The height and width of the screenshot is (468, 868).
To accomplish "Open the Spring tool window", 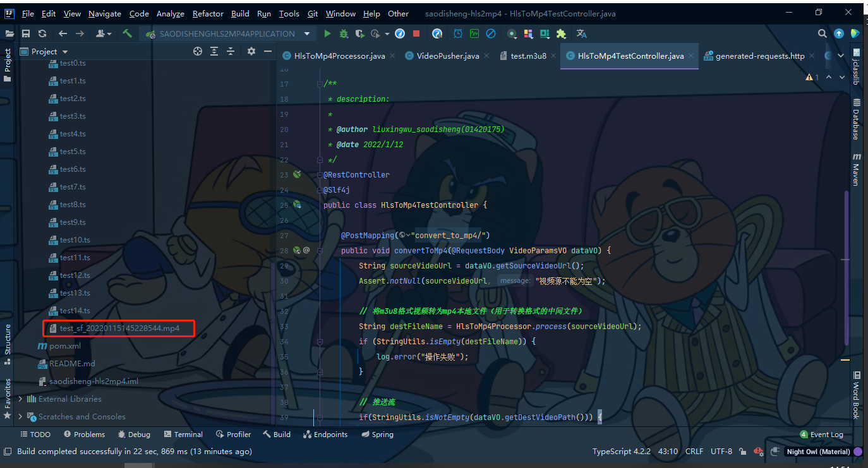I will pos(377,434).
